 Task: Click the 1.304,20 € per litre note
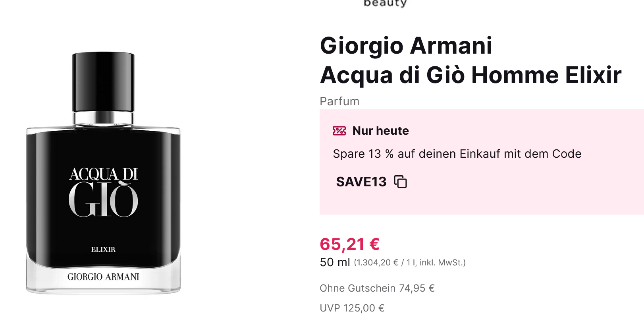click(409, 263)
